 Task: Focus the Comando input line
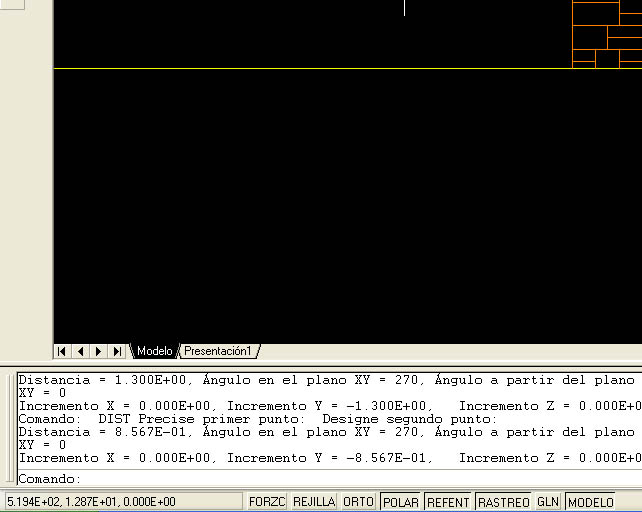pyautogui.click(x=330, y=479)
